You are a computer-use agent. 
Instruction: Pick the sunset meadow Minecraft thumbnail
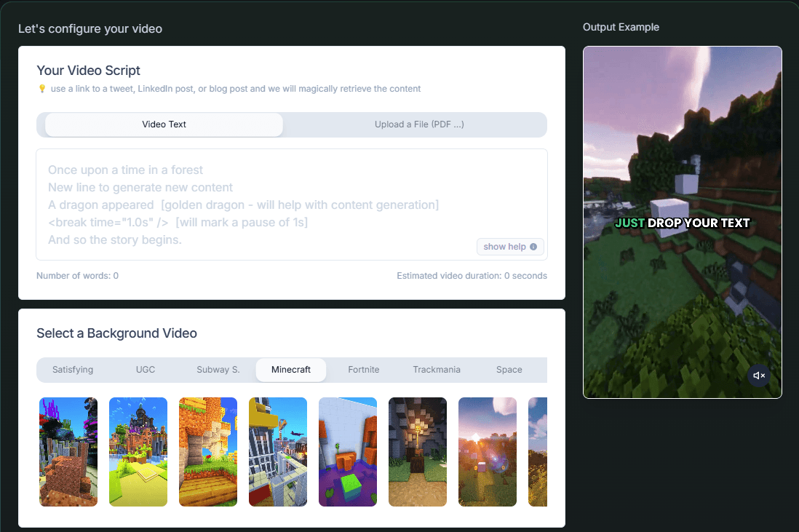click(x=487, y=452)
